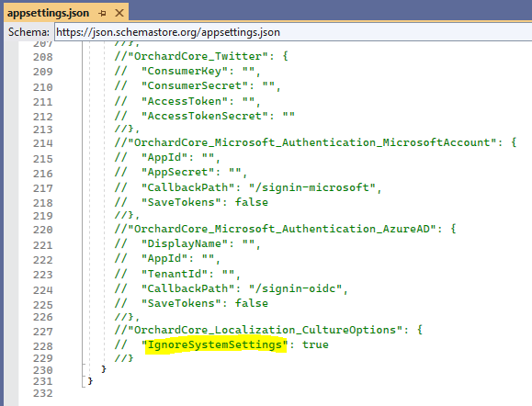Click "AppId" on line 215

pos(164,157)
